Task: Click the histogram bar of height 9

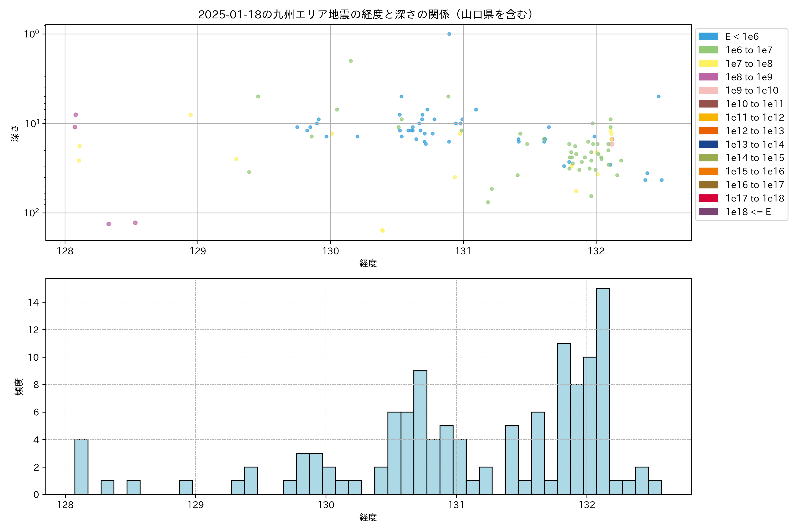Action: tap(420, 433)
